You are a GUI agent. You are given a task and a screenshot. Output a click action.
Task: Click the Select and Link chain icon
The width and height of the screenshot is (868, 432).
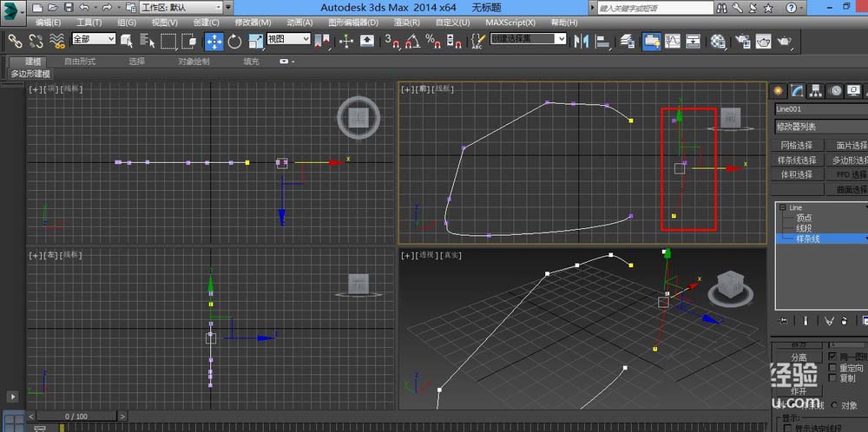[15, 41]
